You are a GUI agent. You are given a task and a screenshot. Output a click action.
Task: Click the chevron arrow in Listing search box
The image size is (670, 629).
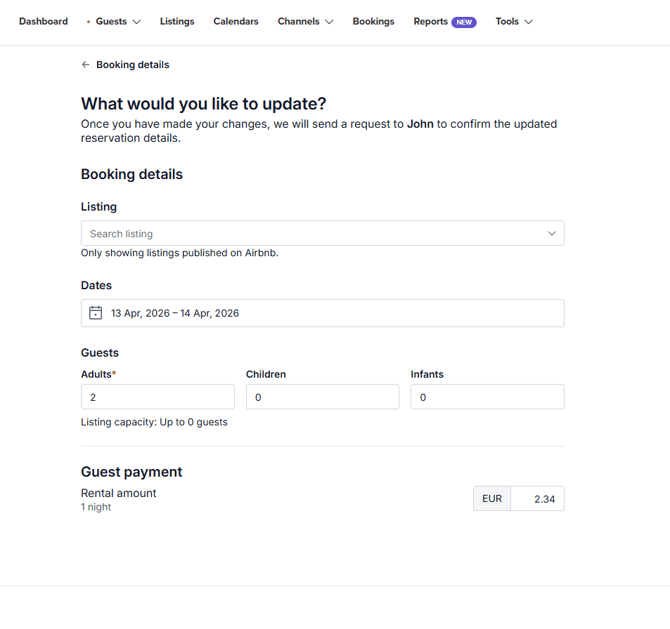point(551,234)
